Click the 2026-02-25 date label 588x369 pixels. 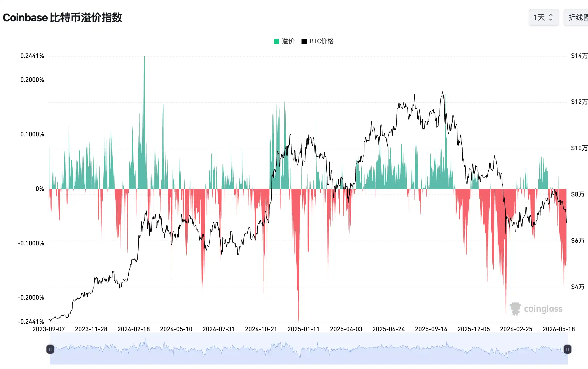click(x=516, y=329)
